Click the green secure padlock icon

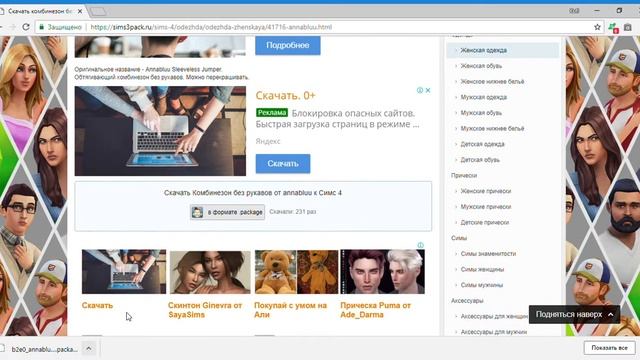coord(41,27)
